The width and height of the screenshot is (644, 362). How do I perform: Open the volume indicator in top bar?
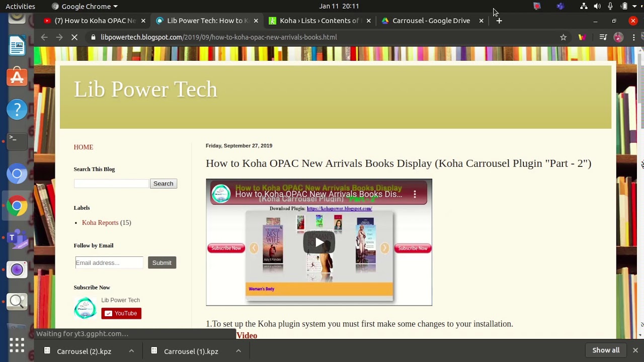[597, 6]
